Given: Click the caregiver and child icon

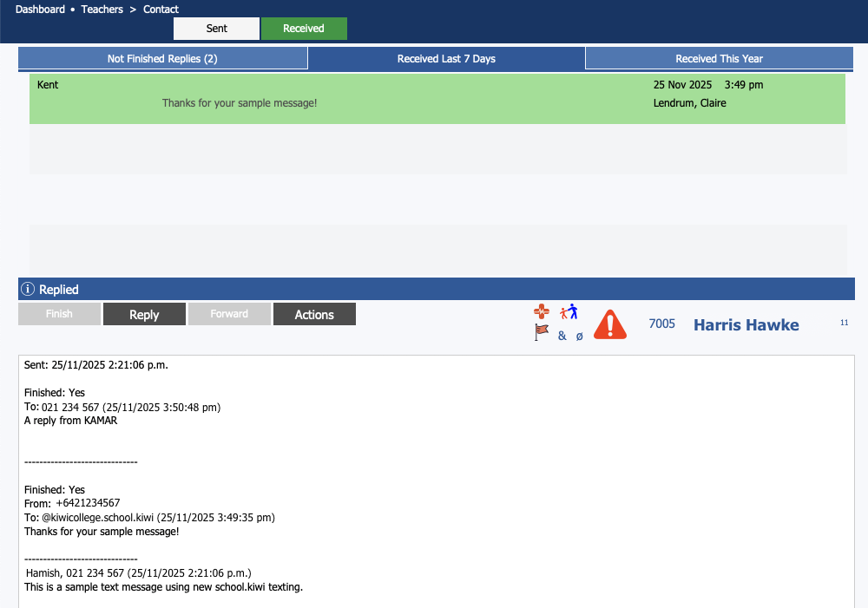Looking at the screenshot, I should 569,312.
